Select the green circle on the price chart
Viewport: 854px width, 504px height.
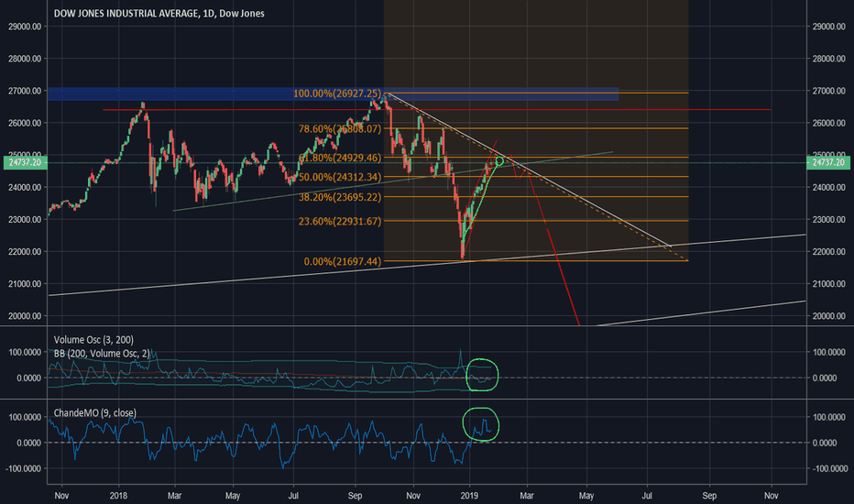click(x=498, y=162)
